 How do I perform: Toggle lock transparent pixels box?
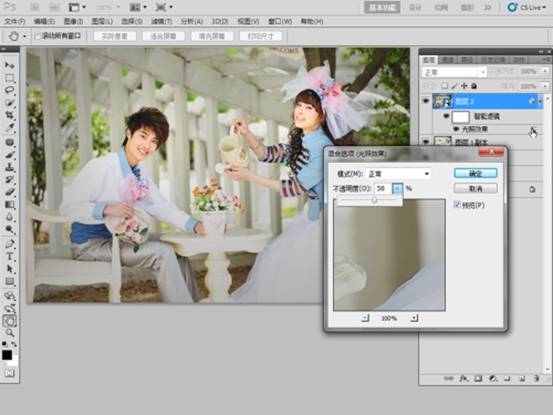click(x=445, y=86)
